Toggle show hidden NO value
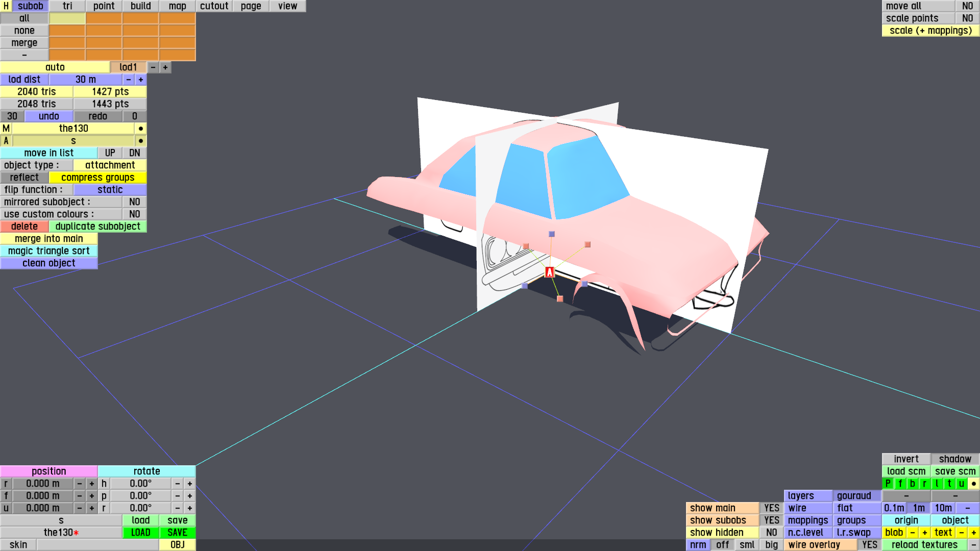 (x=771, y=533)
